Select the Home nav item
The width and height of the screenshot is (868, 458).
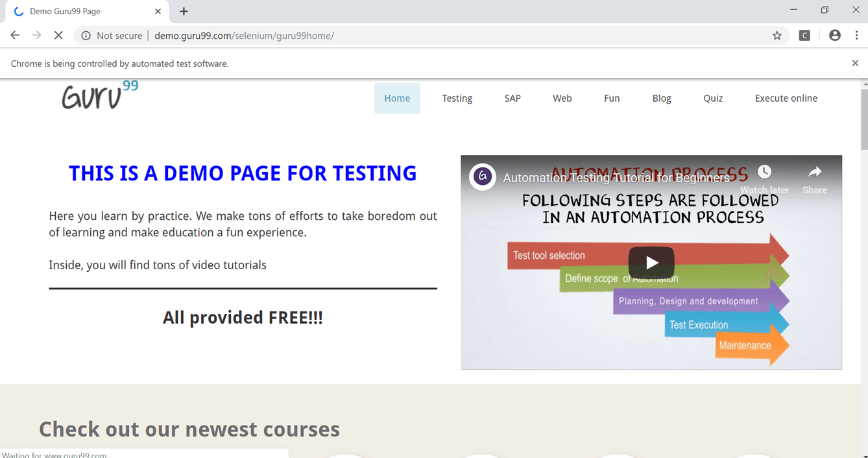(x=397, y=99)
